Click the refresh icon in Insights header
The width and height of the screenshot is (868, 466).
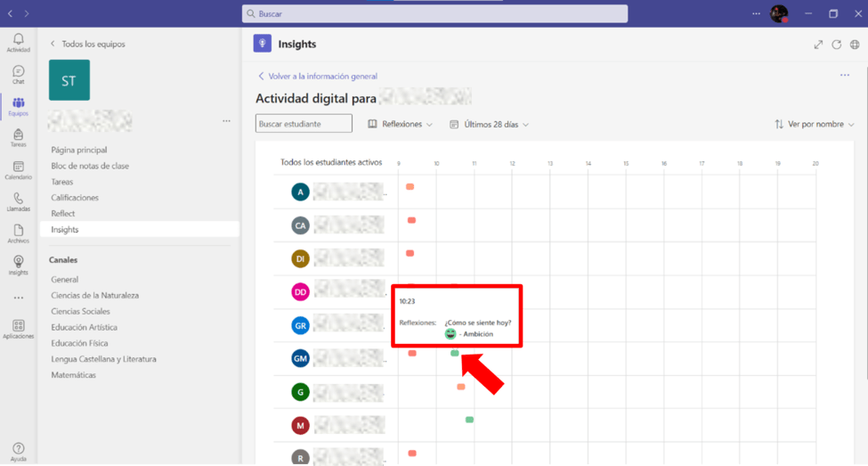[x=836, y=45]
